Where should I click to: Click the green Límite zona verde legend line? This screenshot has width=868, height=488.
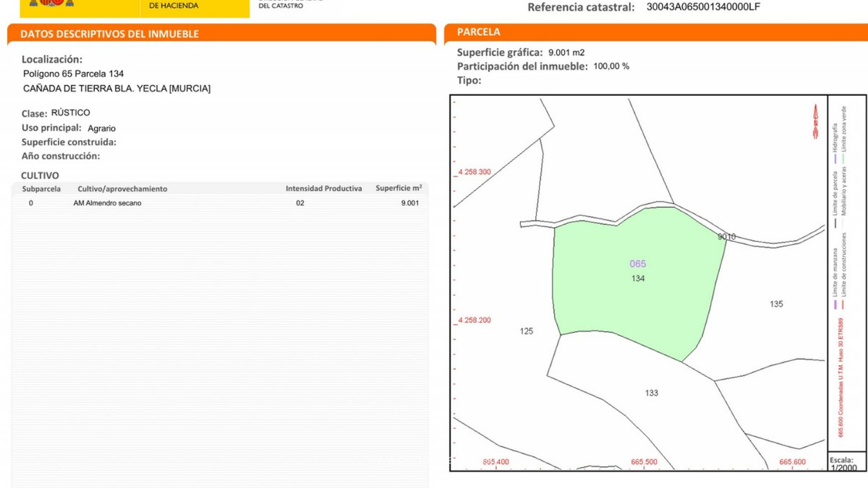tap(844, 159)
